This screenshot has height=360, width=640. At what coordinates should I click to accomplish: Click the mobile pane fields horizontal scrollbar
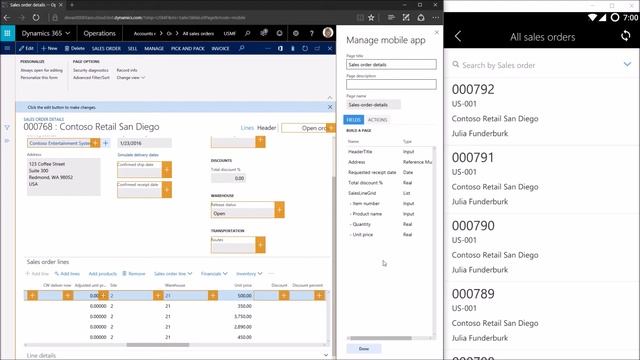click(x=380, y=338)
